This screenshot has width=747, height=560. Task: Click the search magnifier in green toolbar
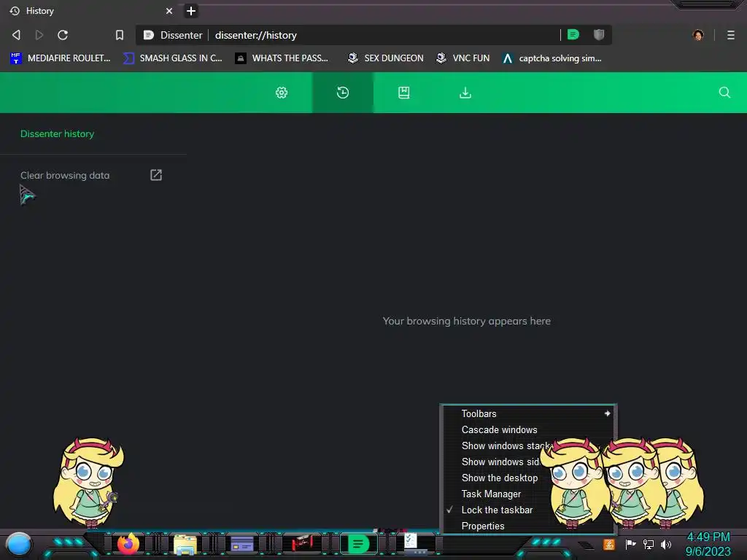click(724, 93)
